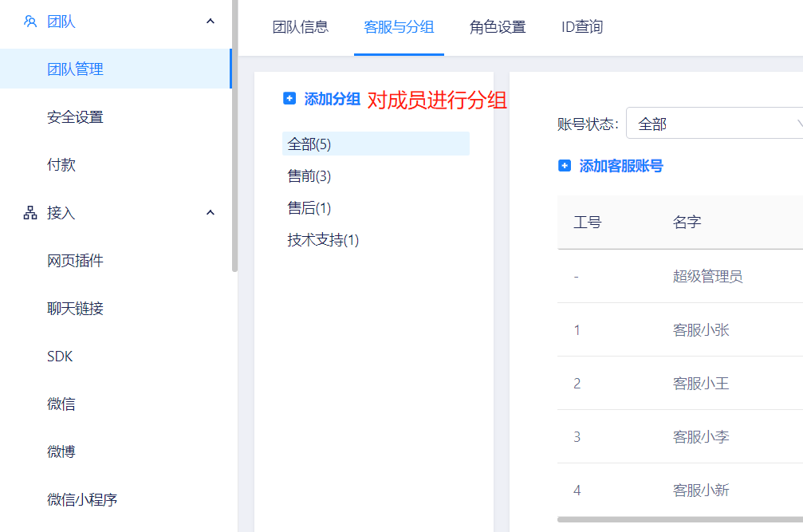The height and width of the screenshot is (532, 803).
Task: Open the 角色设置 tab
Action: [x=498, y=26]
